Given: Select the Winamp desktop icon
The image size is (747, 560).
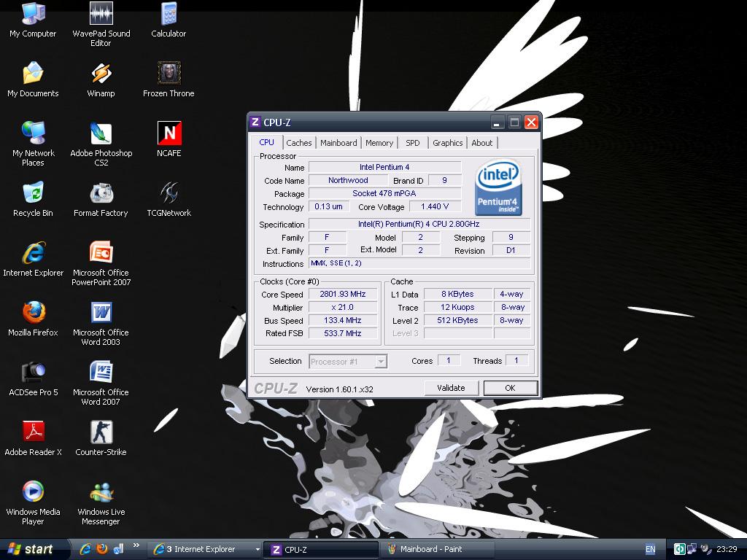Looking at the screenshot, I should (x=101, y=79).
